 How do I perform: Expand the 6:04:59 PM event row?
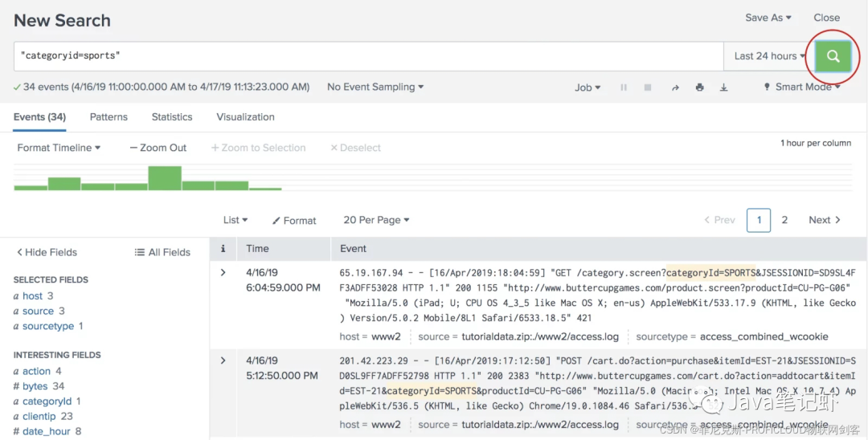(x=223, y=272)
